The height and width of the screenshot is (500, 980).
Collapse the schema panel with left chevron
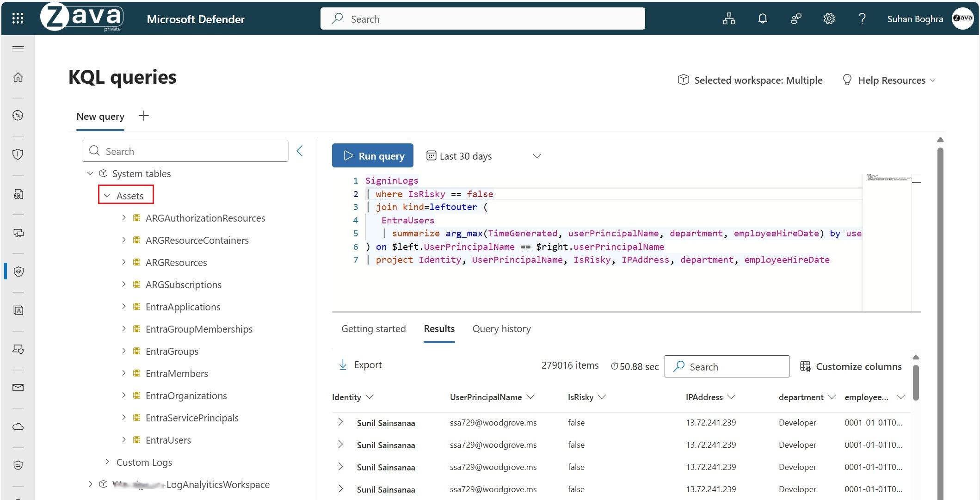click(300, 151)
